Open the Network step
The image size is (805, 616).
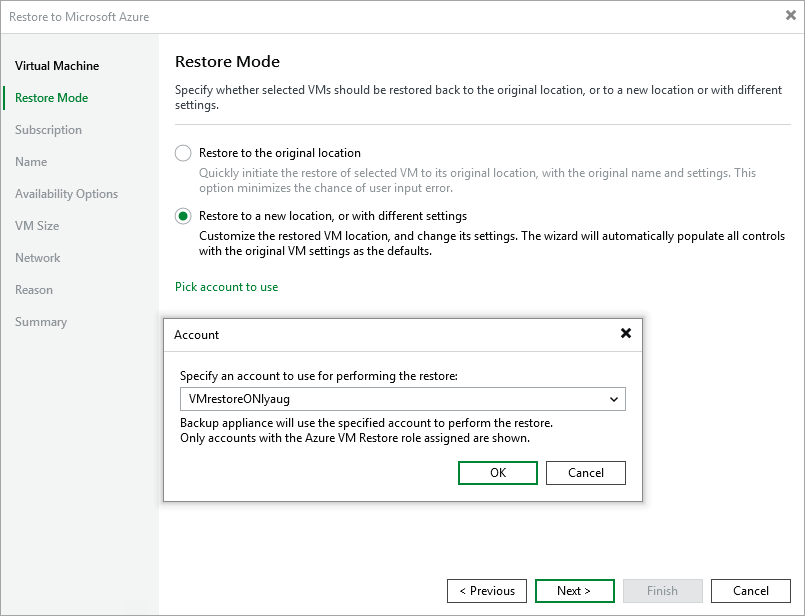click(x=38, y=257)
